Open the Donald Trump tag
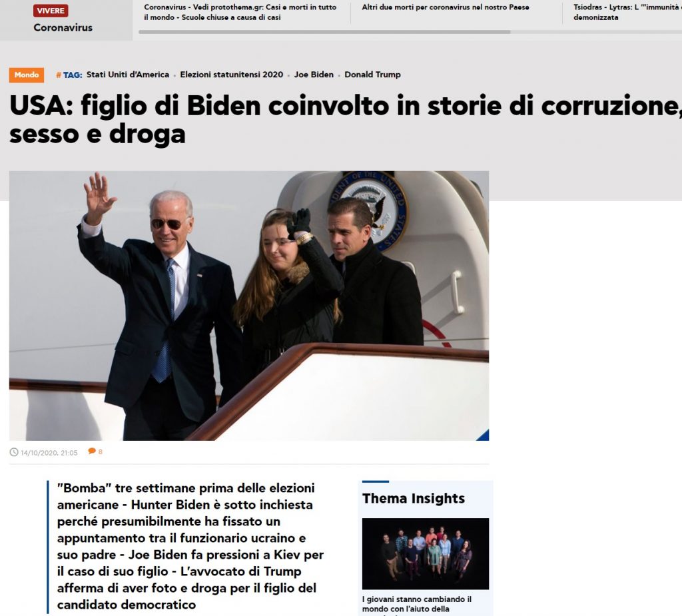682x616 pixels. [372, 75]
